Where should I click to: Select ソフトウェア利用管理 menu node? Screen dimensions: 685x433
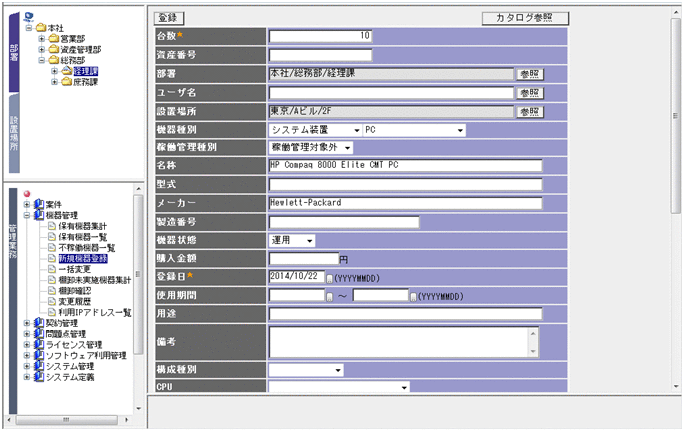(x=80, y=355)
